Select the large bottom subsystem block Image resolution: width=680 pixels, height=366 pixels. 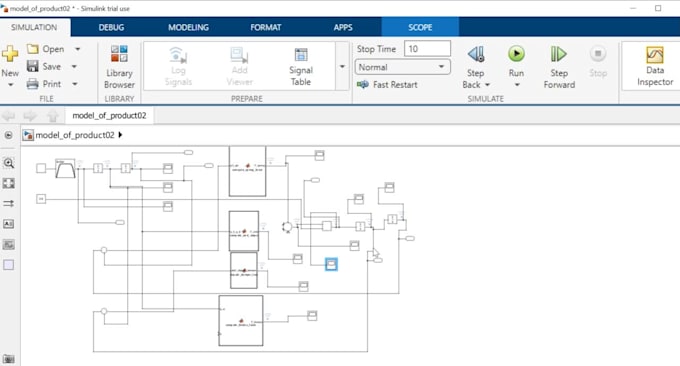click(x=241, y=320)
